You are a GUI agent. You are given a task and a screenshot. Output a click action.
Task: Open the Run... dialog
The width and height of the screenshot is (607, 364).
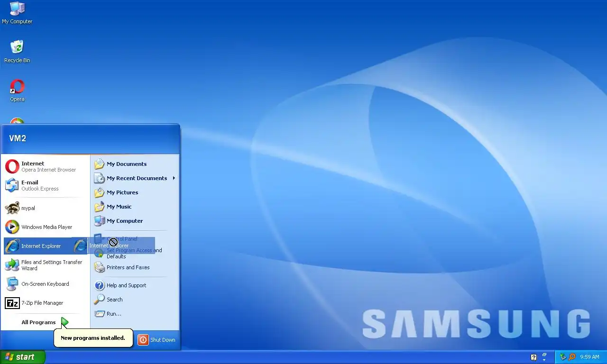click(135, 314)
